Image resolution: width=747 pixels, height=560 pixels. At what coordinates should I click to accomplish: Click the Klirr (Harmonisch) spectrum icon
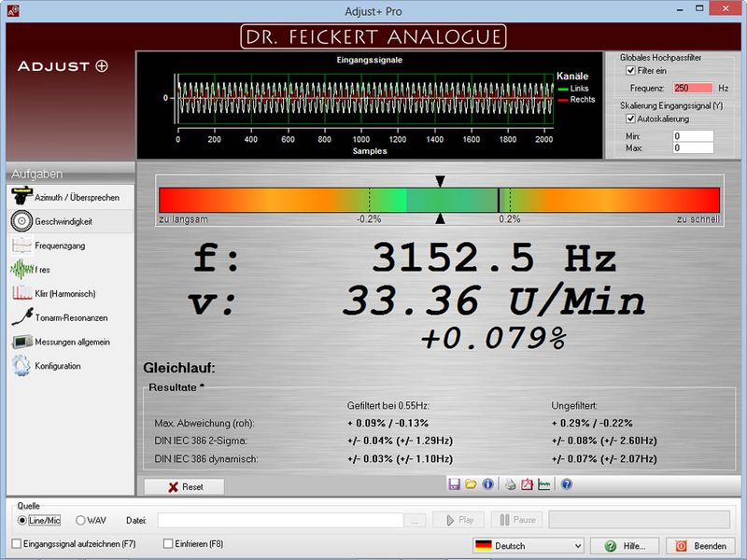point(21,293)
